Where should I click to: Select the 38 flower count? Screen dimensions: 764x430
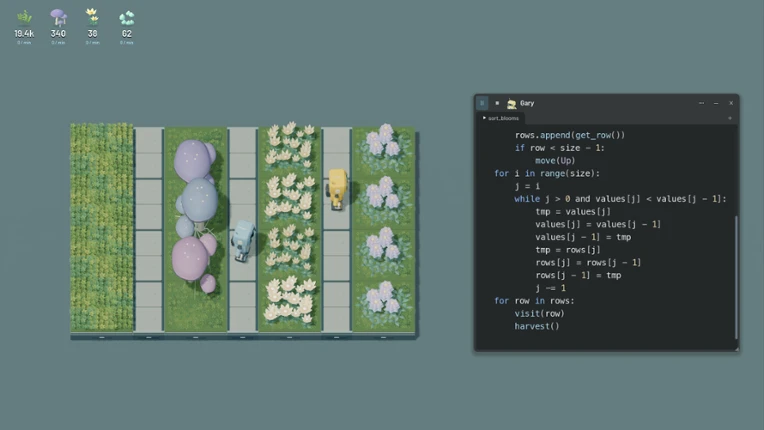[92, 34]
